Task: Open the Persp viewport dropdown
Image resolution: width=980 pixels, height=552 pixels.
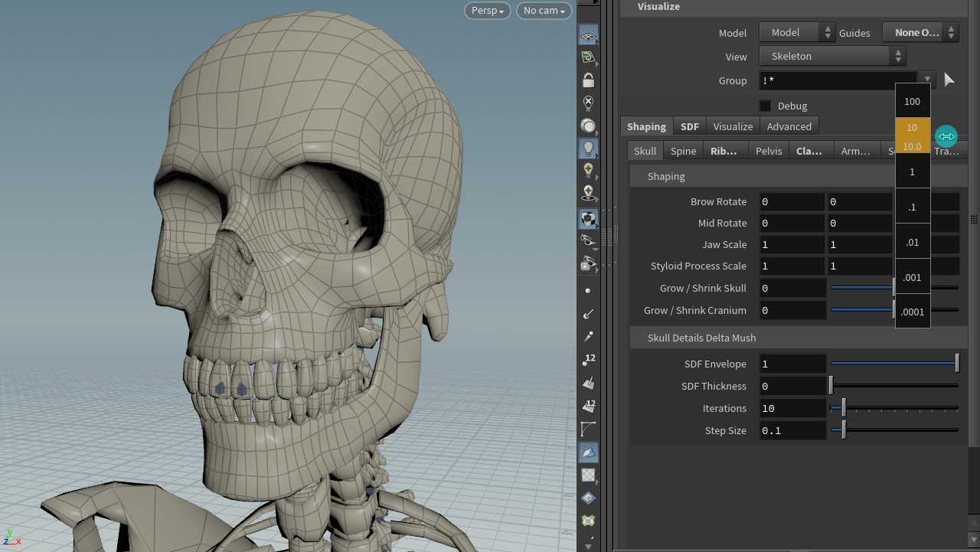Action: [487, 11]
